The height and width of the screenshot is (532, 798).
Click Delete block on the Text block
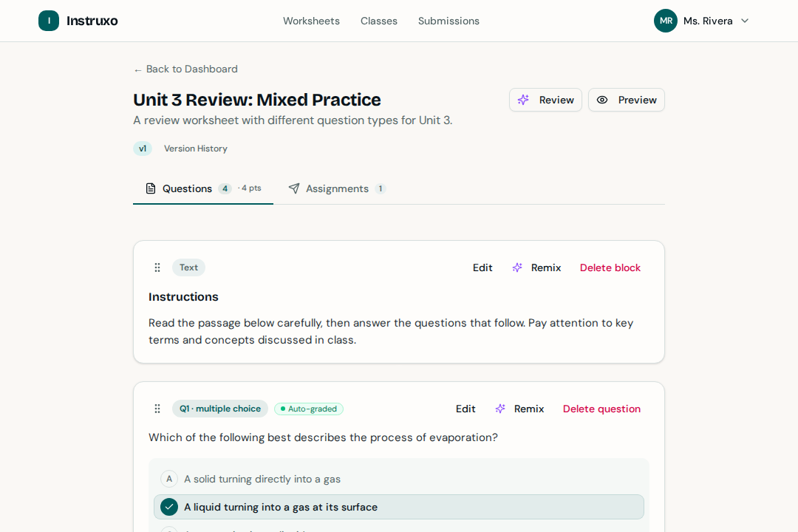(610, 267)
